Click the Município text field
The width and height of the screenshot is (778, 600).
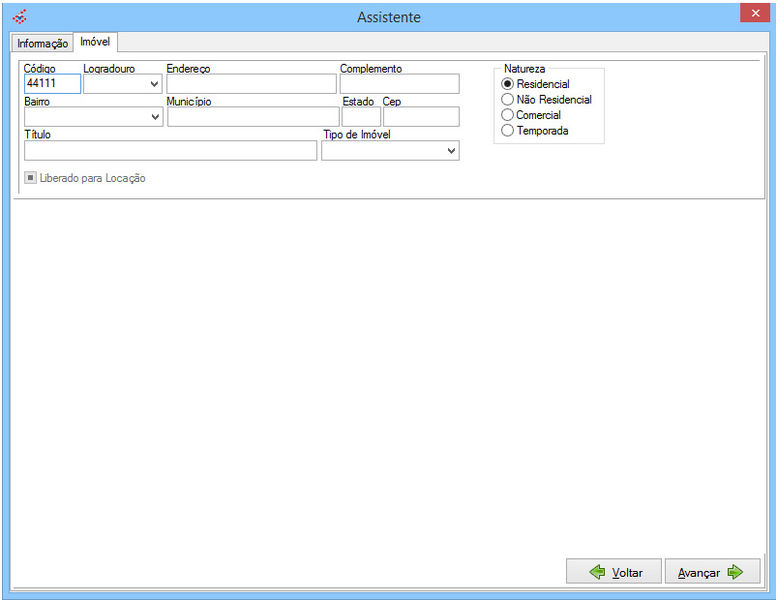pos(253,117)
